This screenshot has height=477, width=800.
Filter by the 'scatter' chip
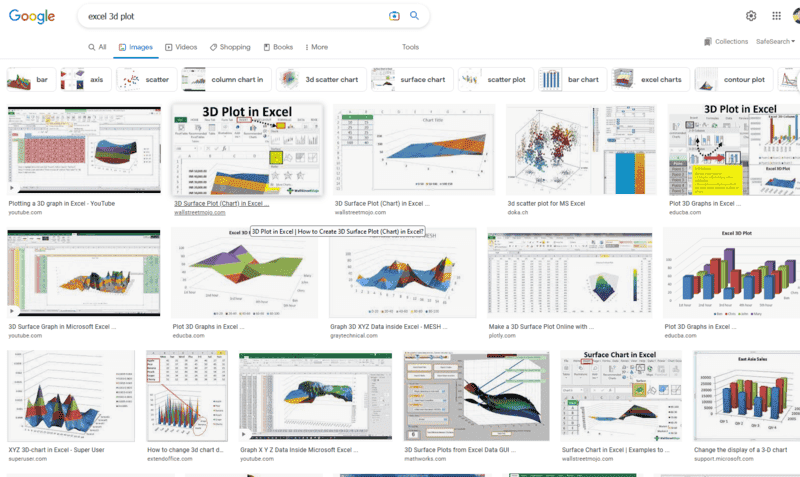coord(146,80)
